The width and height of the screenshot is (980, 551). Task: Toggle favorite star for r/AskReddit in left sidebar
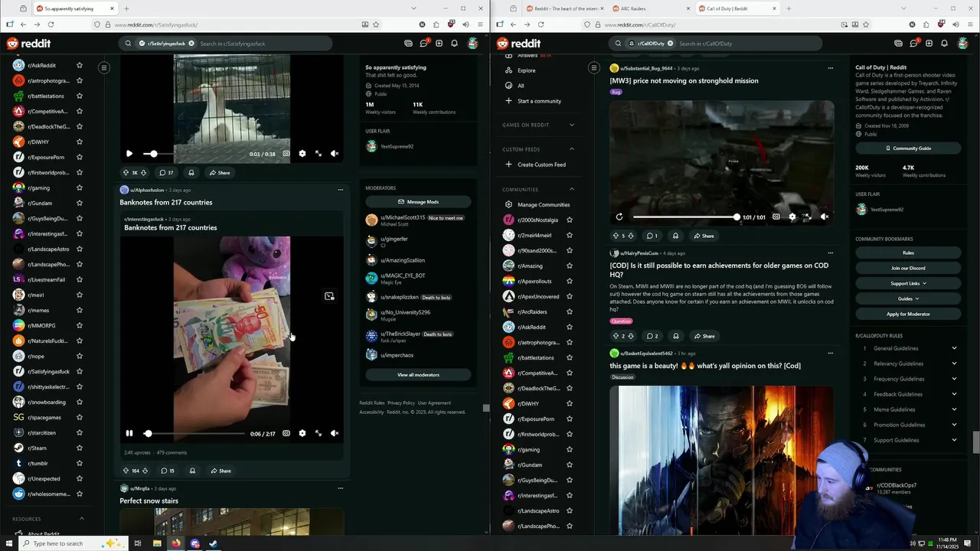click(x=79, y=65)
